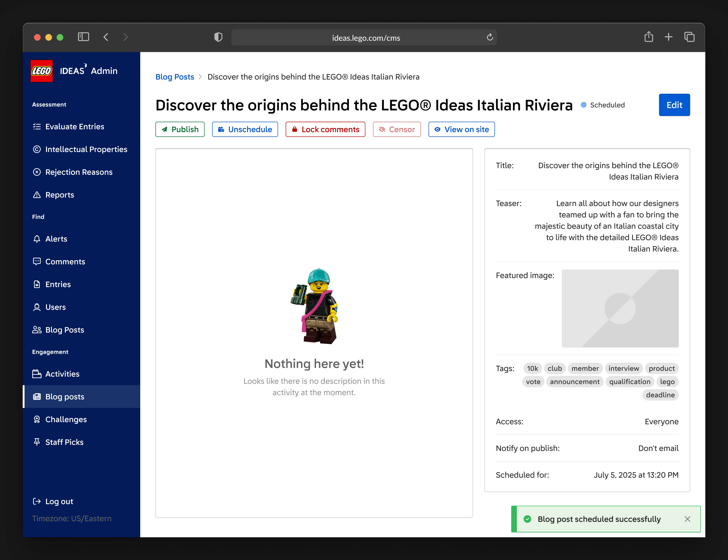Open a new tab with plus icon
This screenshot has width=728, height=560.
pos(668,37)
